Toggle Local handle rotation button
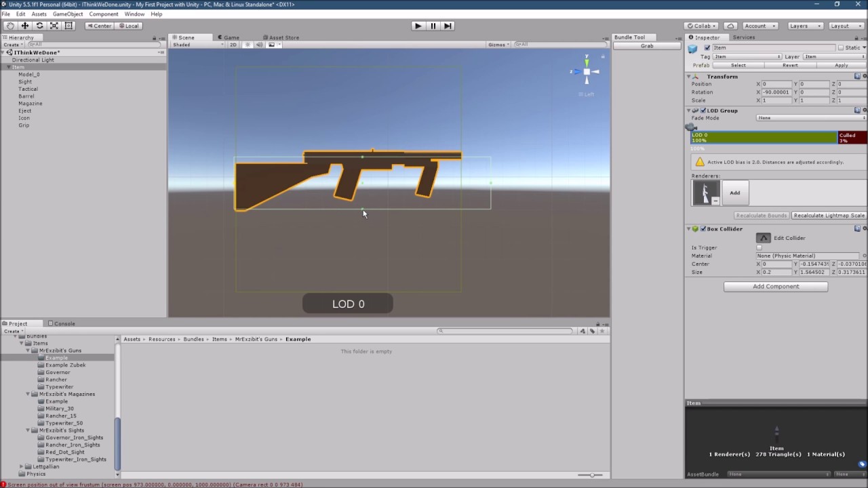Image resolution: width=868 pixels, height=488 pixels. click(x=128, y=26)
